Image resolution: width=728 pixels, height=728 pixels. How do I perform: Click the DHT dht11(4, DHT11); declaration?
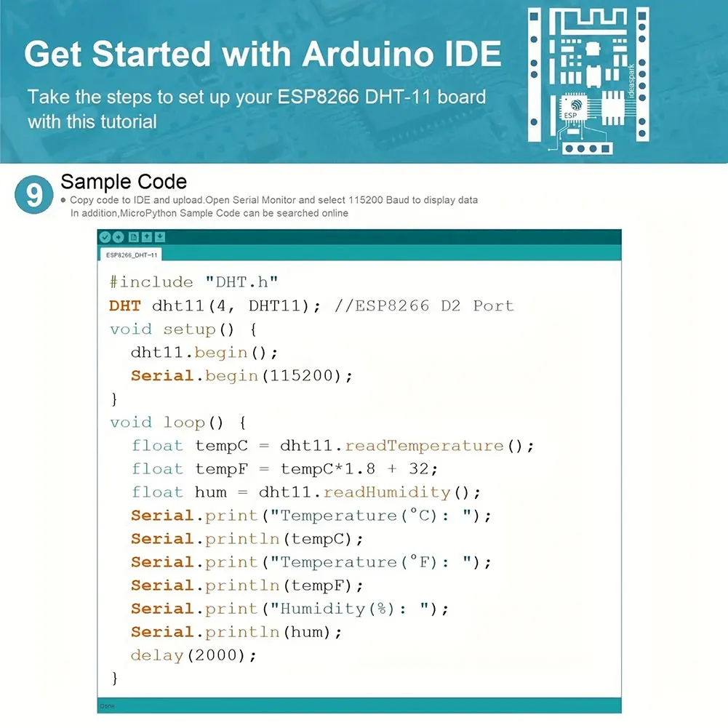pyautogui.click(x=215, y=305)
